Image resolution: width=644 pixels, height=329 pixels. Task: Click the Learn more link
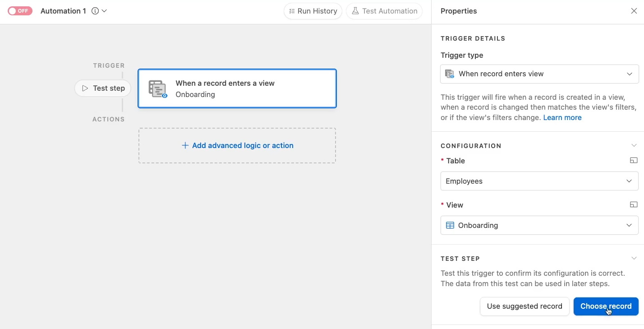(562, 117)
